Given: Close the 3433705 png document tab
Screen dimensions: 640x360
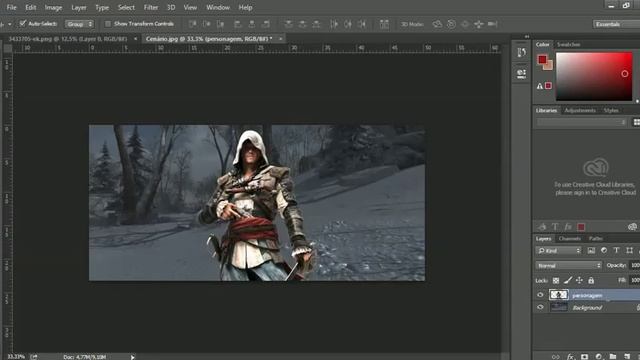Looking at the screenshot, I should point(135,39).
